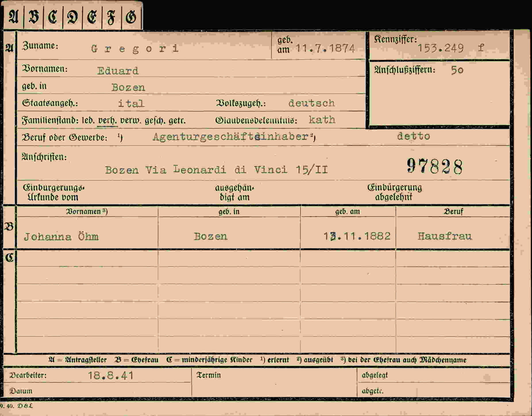Select the index tab letter B
532x416 pixels.
(x=34, y=17)
